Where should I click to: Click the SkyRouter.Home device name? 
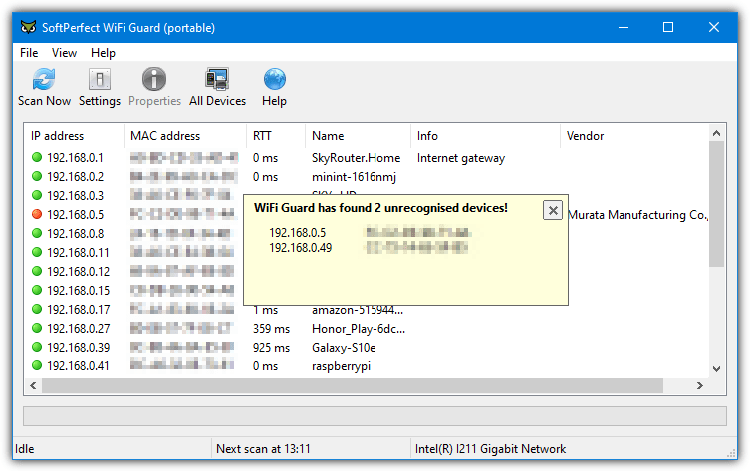pos(356,158)
